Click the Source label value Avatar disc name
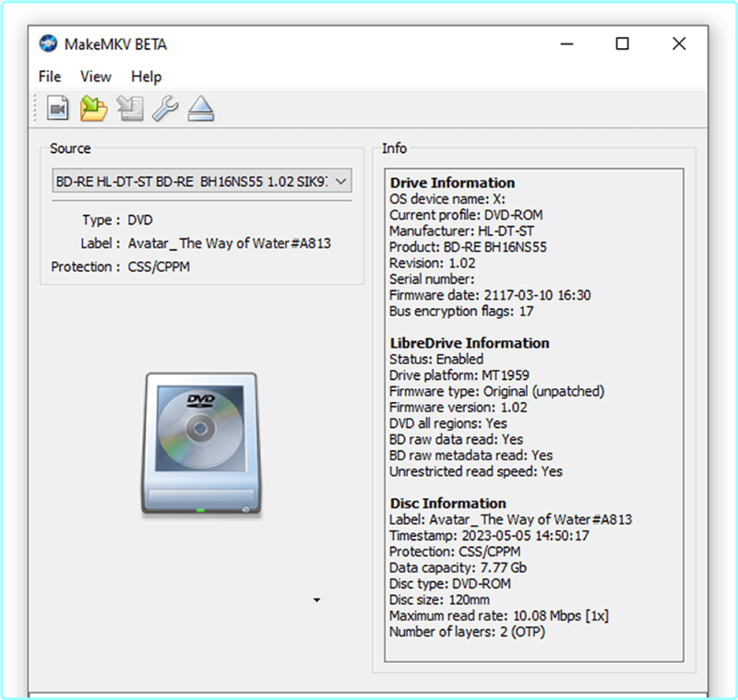The height and width of the screenshot is (700, 738). [x=229, y=243]
